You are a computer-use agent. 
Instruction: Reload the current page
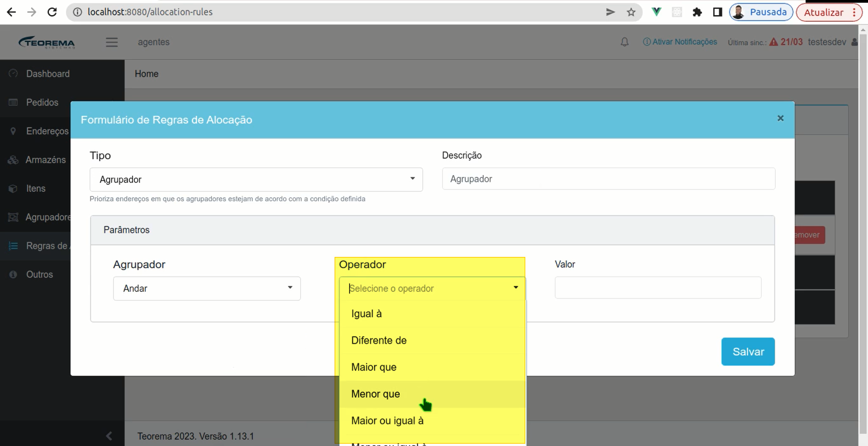pyautogui.click(x=52, y=12)
